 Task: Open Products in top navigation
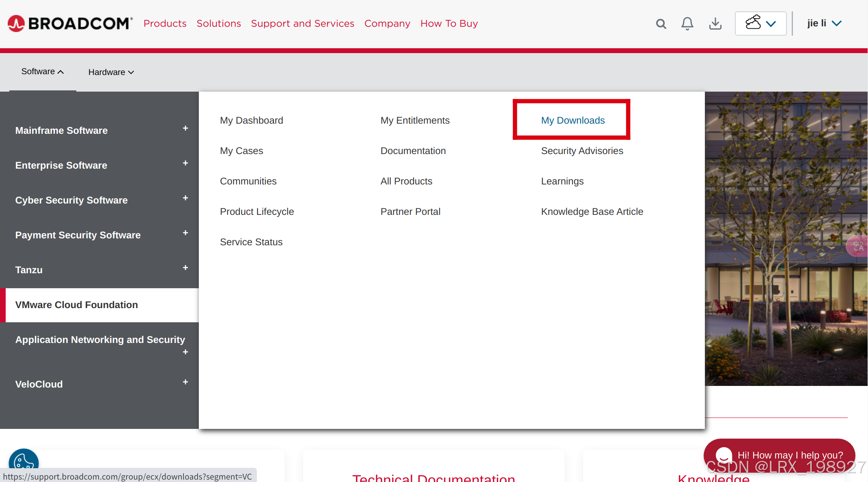coord(165,24)
